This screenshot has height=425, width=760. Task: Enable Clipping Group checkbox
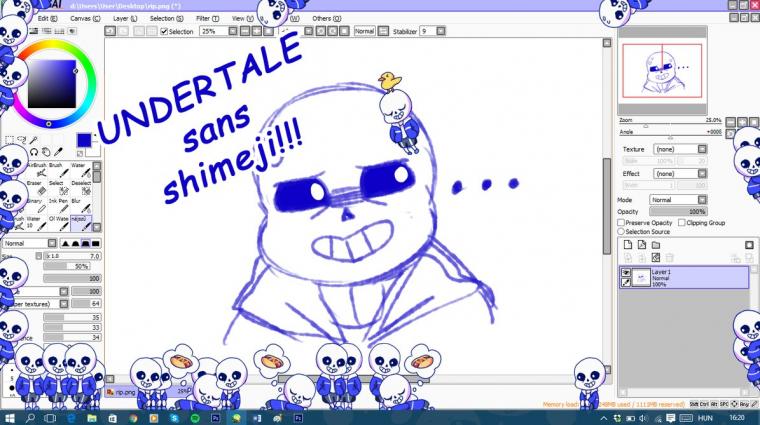click(x=682, y=222)
